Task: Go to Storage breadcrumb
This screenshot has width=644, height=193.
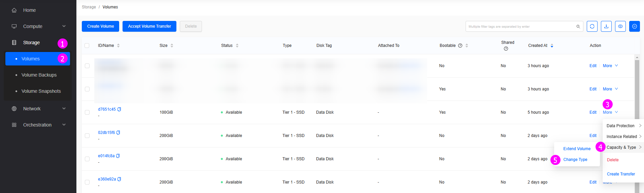Action: pos(89,7)
